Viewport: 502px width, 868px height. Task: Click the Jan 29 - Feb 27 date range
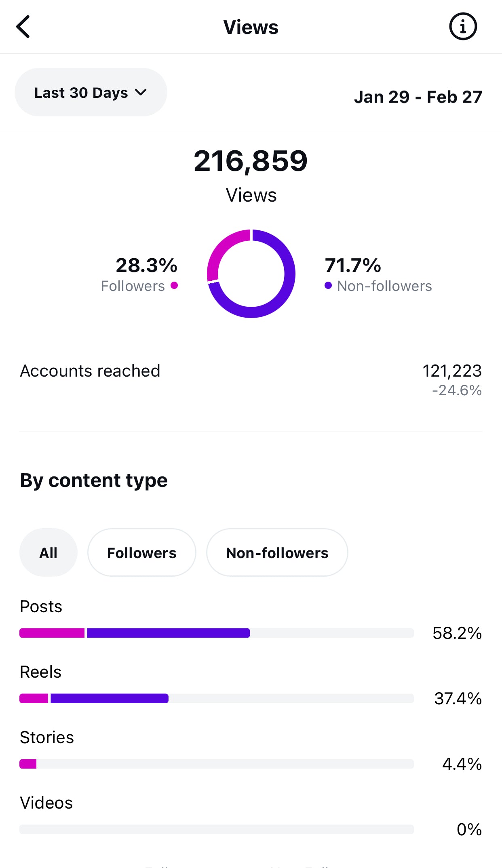point(418,97)
